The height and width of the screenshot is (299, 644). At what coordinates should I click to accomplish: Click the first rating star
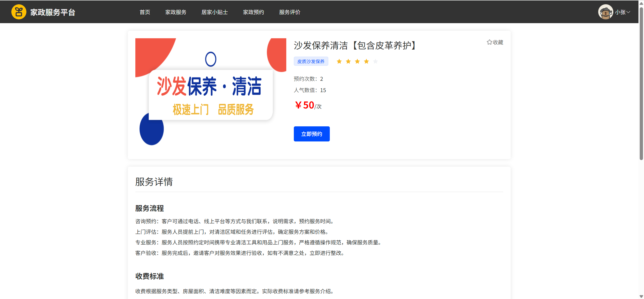(339, 61)
